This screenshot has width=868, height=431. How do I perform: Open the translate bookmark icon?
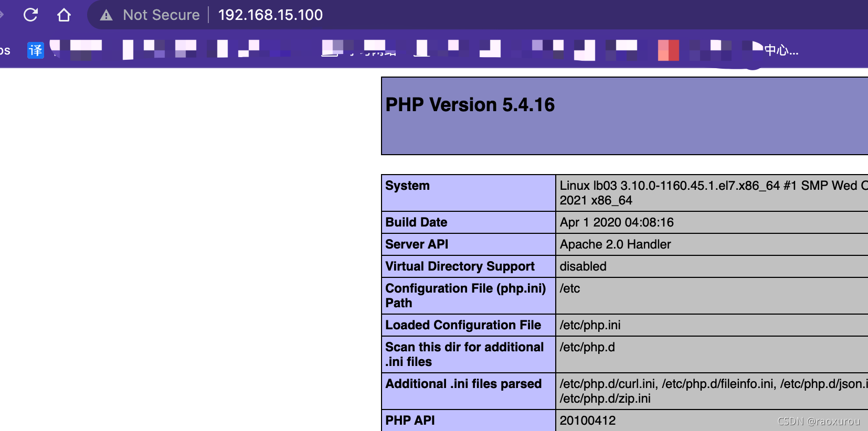click(x=36, y=50)
